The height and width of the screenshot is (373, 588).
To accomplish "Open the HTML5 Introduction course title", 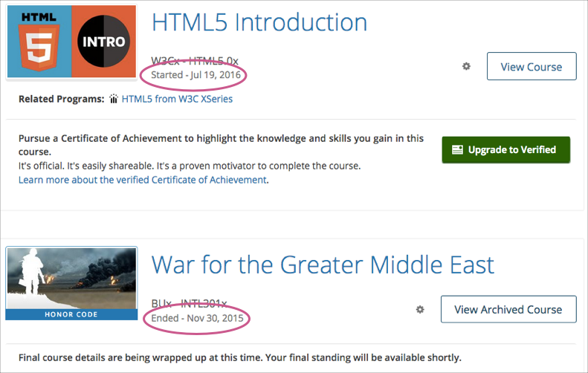I will 259,22.
